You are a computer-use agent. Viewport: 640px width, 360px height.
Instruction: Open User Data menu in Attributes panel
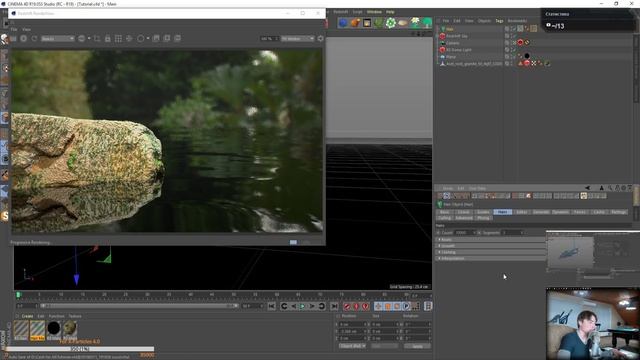pyautogui.click(x=477, y=189)
